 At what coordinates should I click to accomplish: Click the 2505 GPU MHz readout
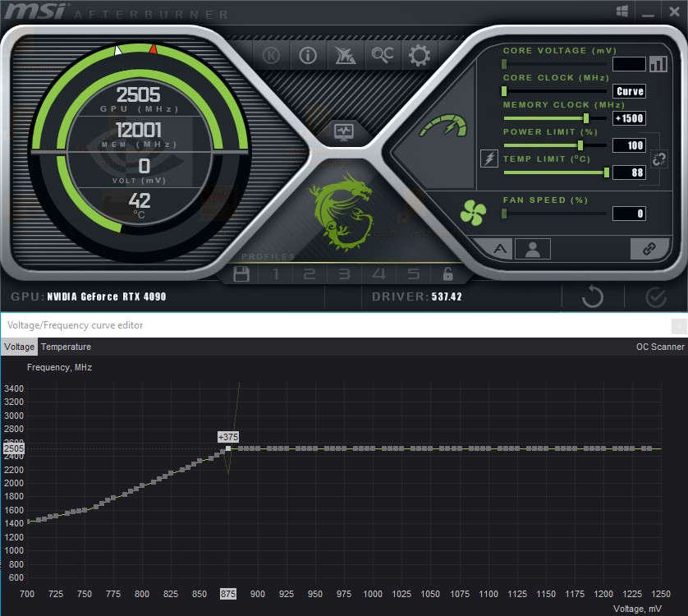(x=138, y=94)
